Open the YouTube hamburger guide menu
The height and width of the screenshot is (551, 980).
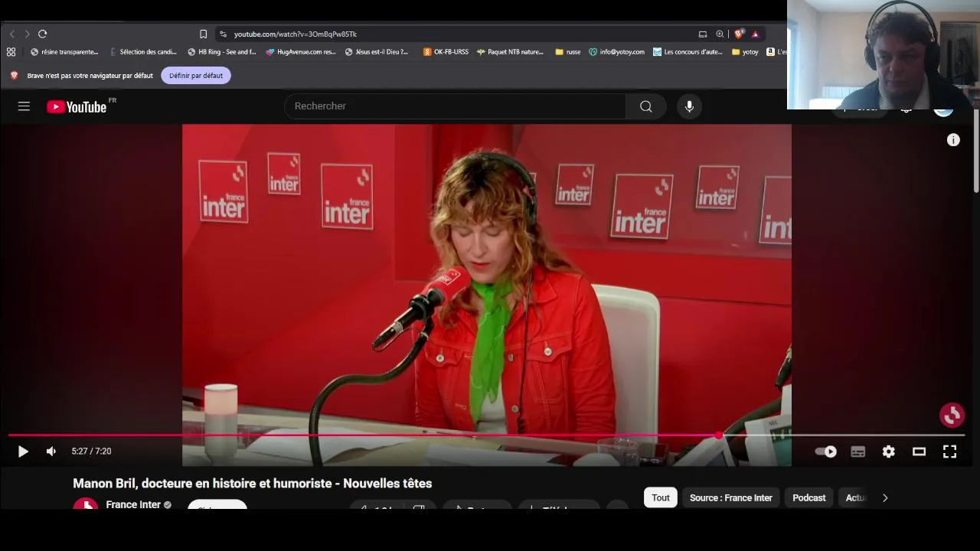tap(24, 106)
